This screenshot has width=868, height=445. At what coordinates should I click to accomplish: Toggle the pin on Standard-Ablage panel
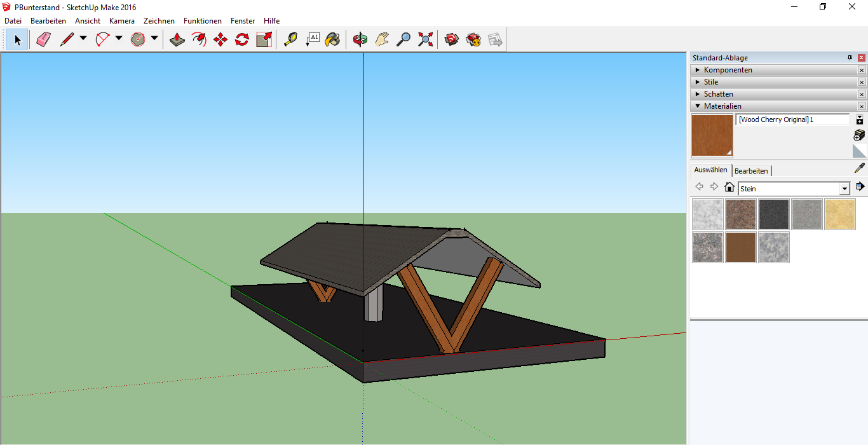click(850, 58)
